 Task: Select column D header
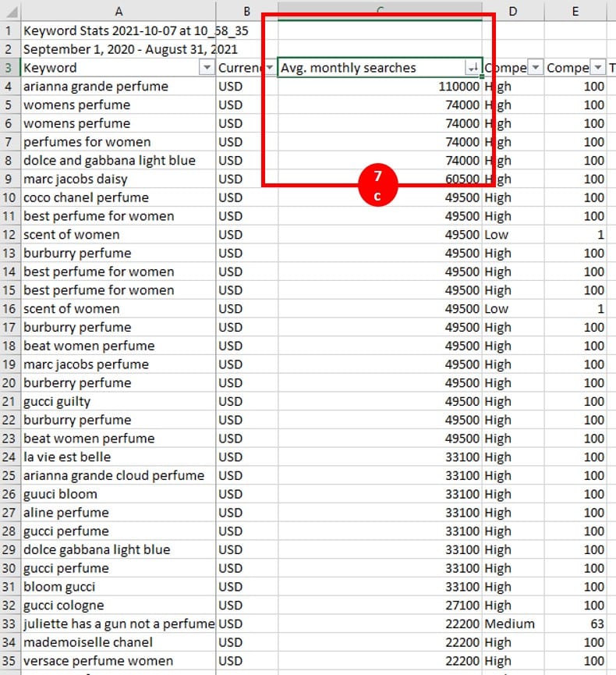(513, 11)
